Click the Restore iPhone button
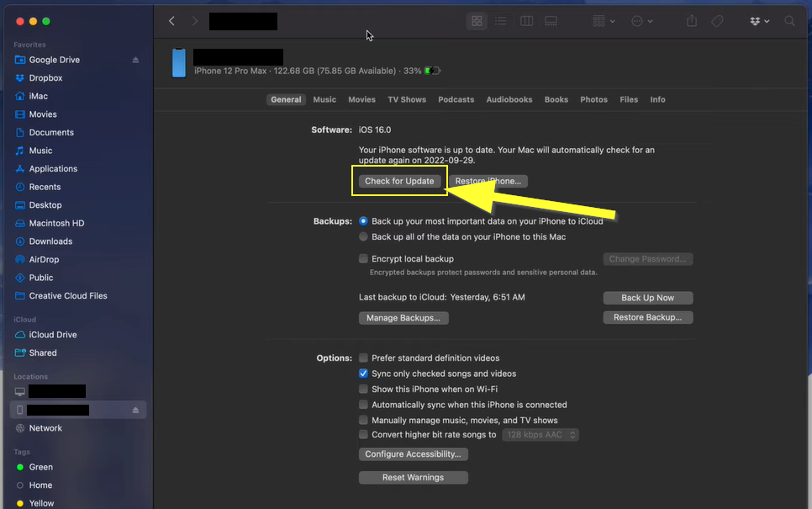The height and width of the screenshot is (509, 812). point(488,181)
